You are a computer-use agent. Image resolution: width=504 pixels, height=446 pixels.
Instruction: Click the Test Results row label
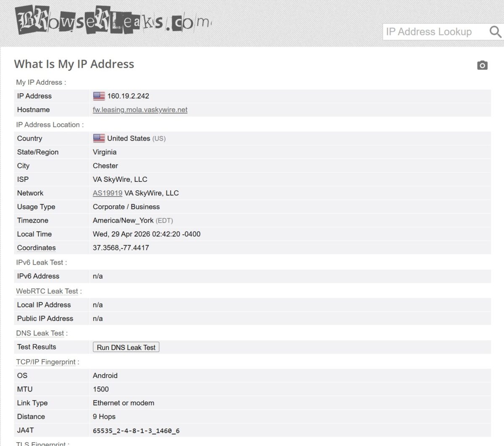point(37,347)
